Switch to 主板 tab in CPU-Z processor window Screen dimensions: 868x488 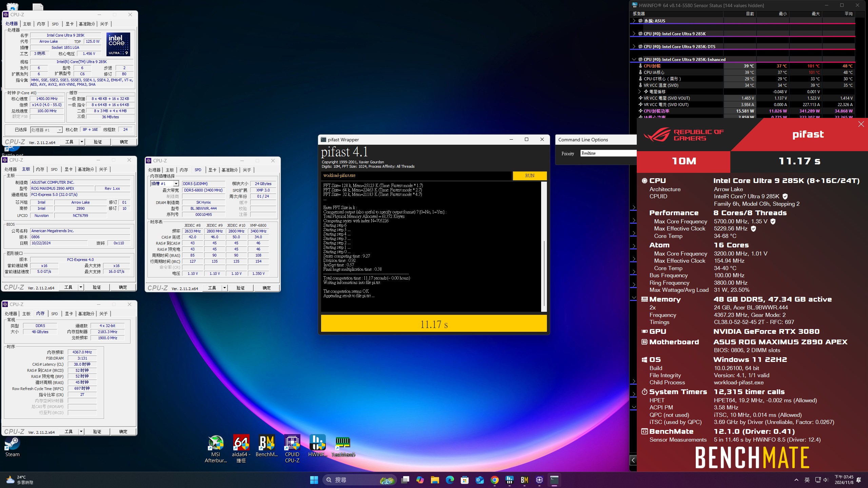click(x=27, y=24)
